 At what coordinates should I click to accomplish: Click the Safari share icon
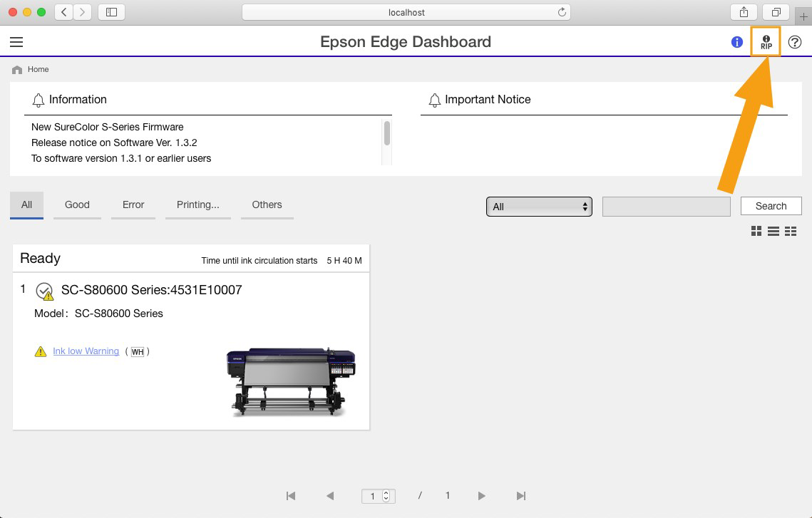point(744,12)
